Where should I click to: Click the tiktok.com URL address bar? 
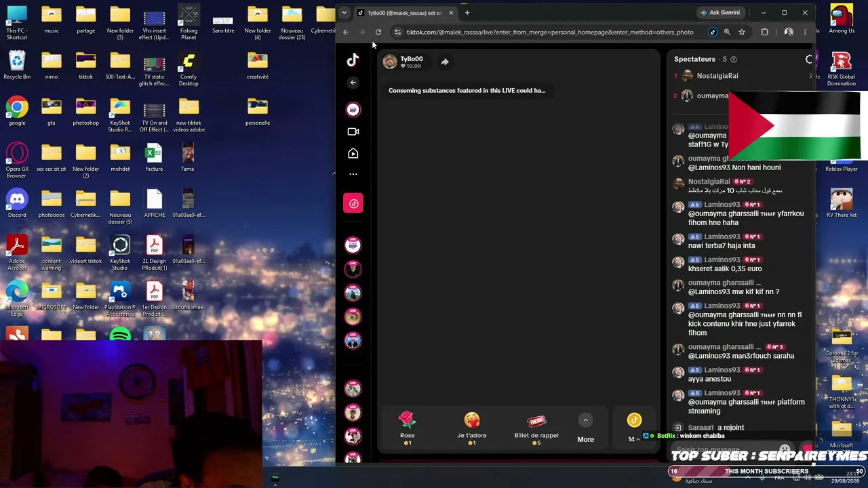[550, 32]
